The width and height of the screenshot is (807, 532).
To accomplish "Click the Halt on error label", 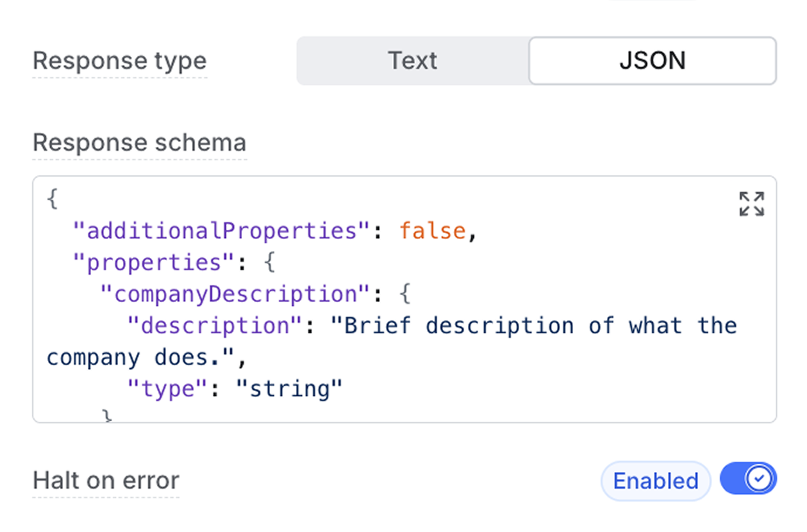I will 106,481.
